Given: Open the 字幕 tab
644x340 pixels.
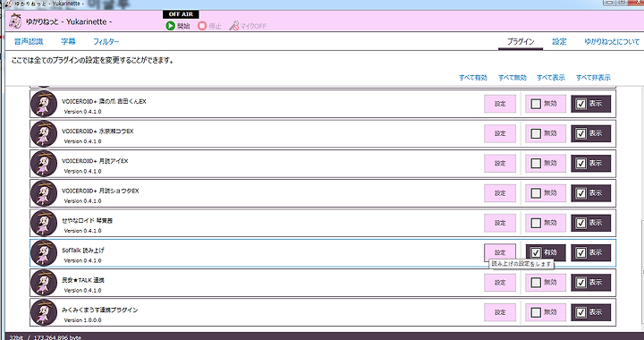Looking at the screenshot, I should click(68, 41).
